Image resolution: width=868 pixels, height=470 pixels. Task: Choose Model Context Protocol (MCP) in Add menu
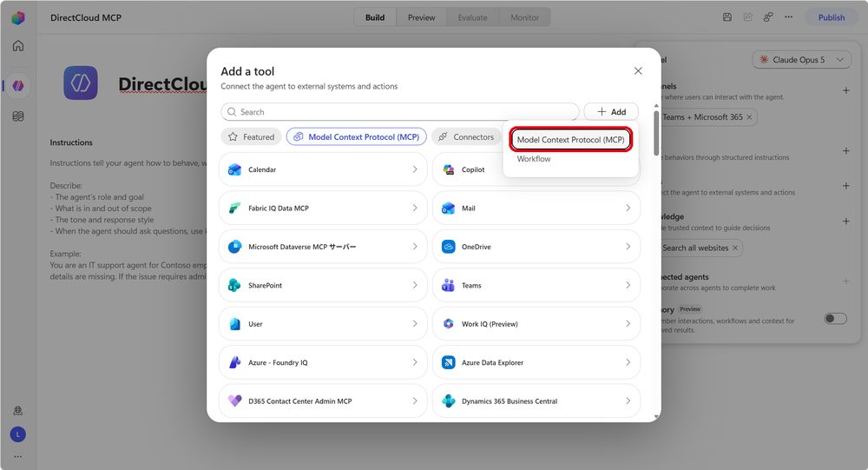point(571,140)
